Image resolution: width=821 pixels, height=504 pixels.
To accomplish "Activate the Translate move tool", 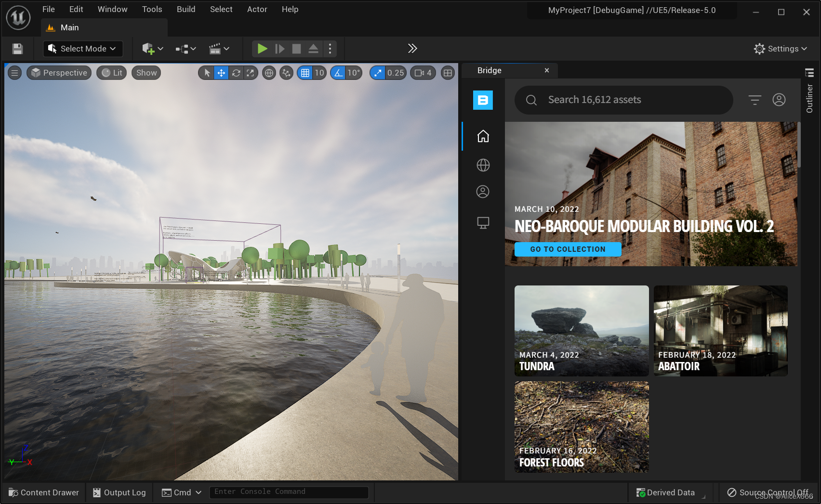I will point(221,73).
